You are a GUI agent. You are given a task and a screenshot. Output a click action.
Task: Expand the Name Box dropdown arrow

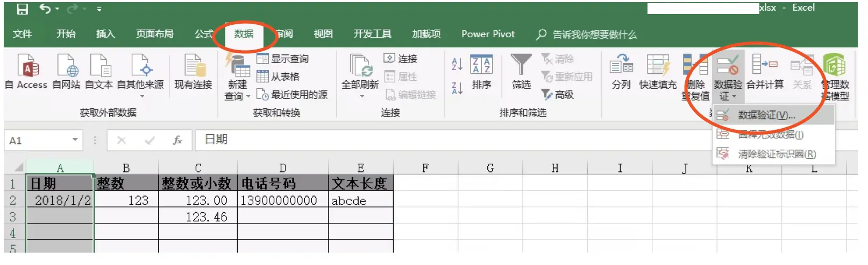[75, 140]
